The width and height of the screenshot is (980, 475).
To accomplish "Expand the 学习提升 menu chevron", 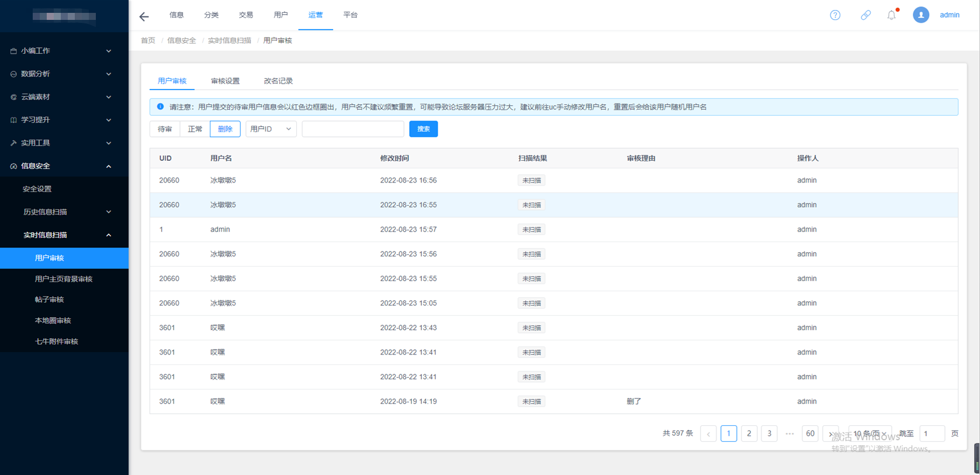I will 109,120.
